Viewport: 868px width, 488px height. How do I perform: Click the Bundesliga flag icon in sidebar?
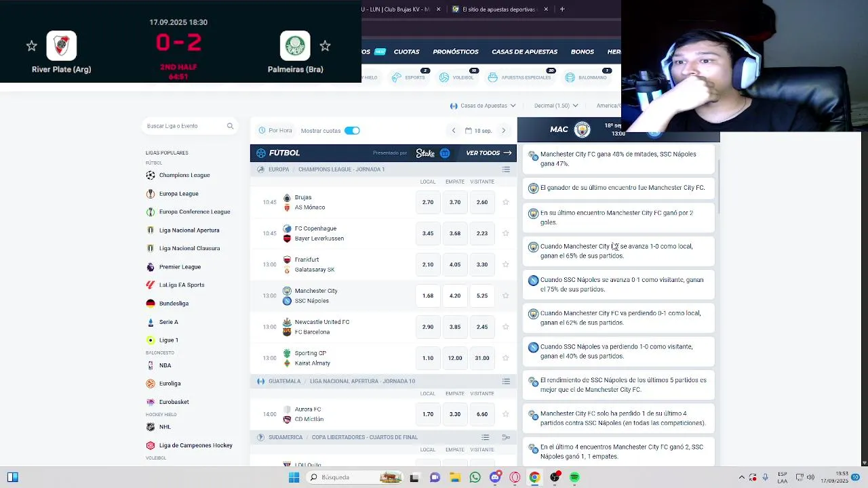(151, 303)
